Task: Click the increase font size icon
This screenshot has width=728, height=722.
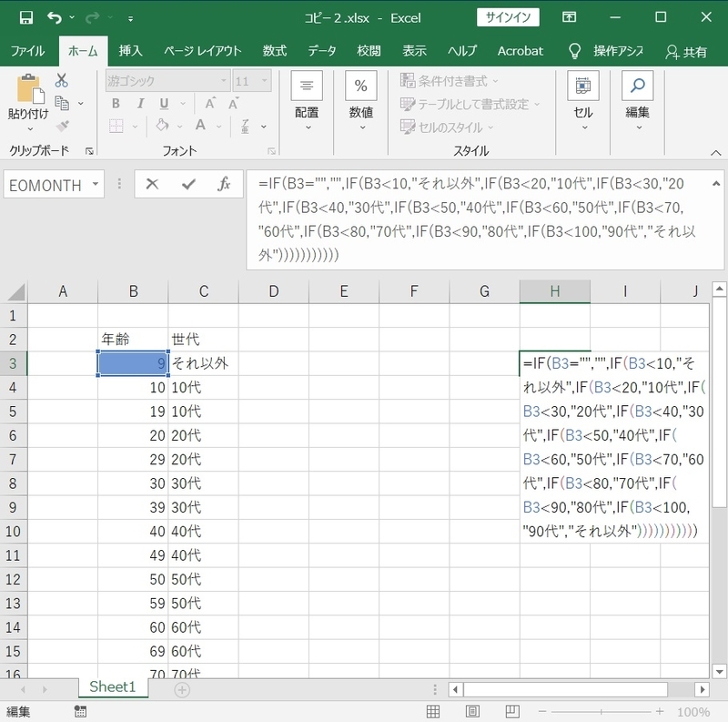Action: 210,103
